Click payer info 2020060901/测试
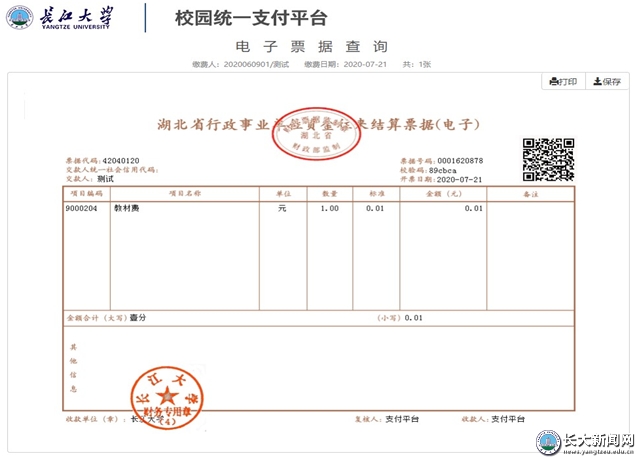Viewport: 637px width, 457px height. click(256, 64)
